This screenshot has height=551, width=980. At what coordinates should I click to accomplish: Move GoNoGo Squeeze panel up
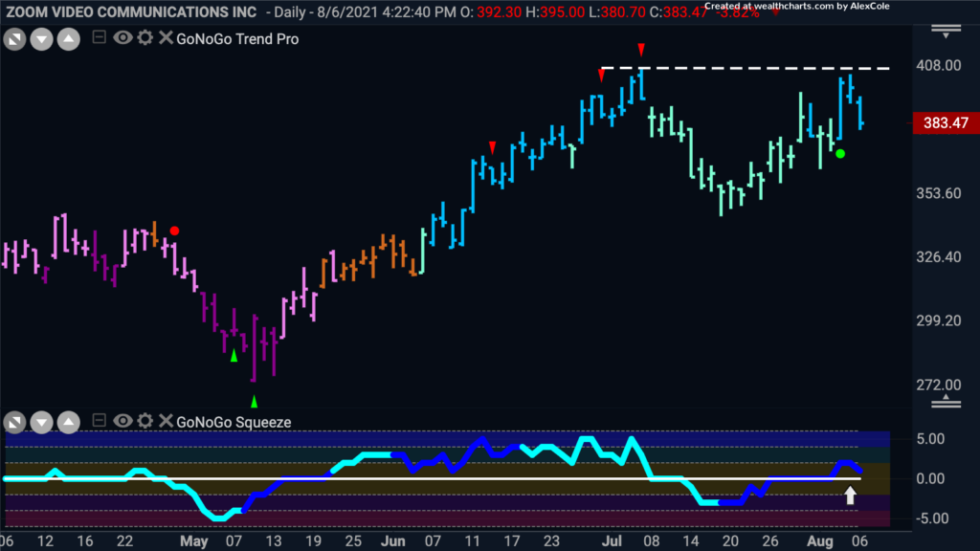[69, 423]
